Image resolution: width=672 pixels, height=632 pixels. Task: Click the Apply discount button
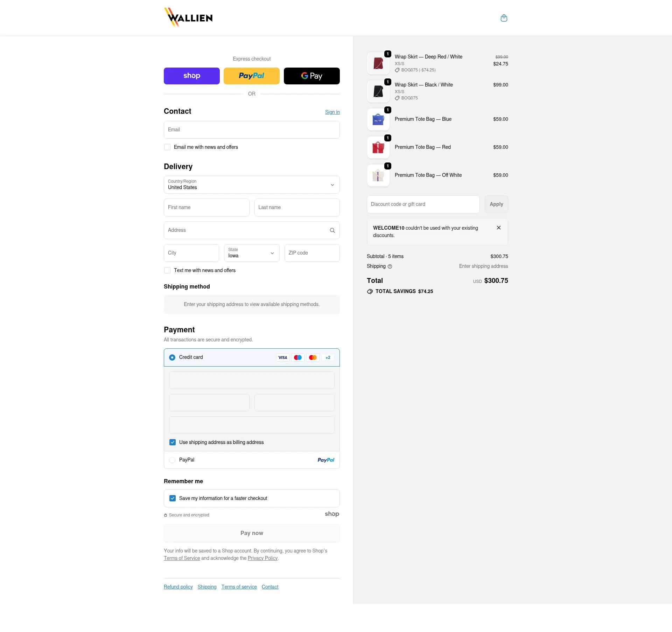click(496, 204)
